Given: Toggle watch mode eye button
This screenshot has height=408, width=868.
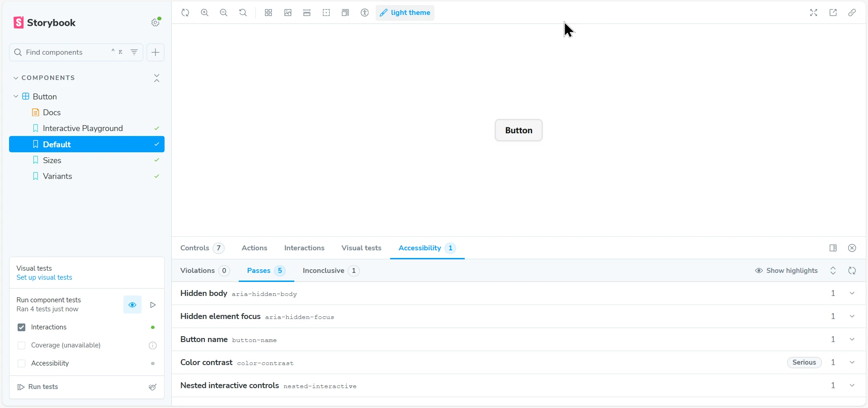Looking at the screenshot, I should click(132, 305).
